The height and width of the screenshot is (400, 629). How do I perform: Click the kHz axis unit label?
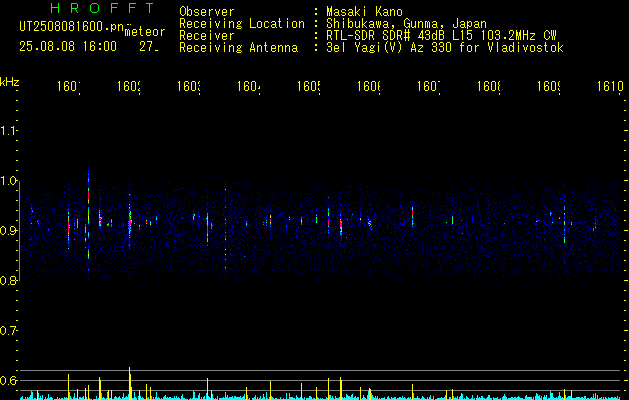tap(9, 82)
